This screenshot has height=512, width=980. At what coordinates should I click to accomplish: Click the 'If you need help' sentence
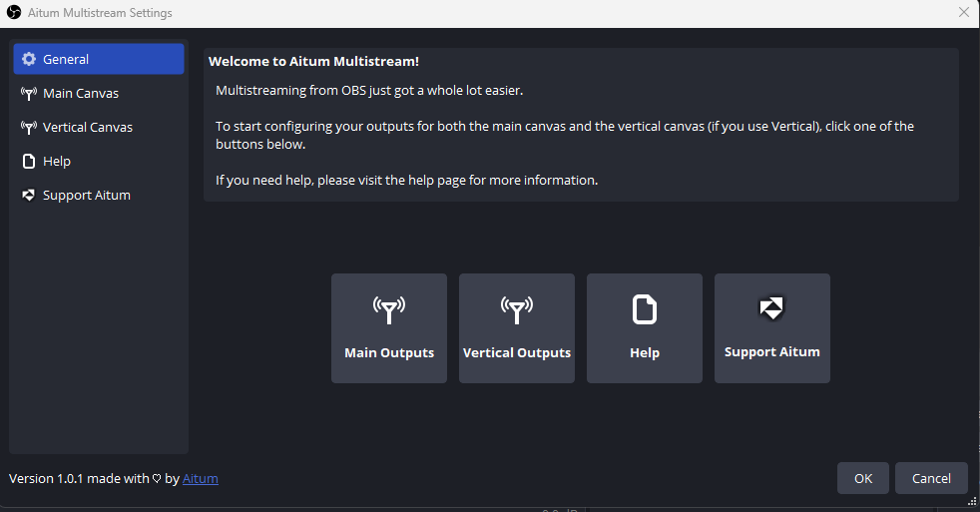(x=407, y=180)
